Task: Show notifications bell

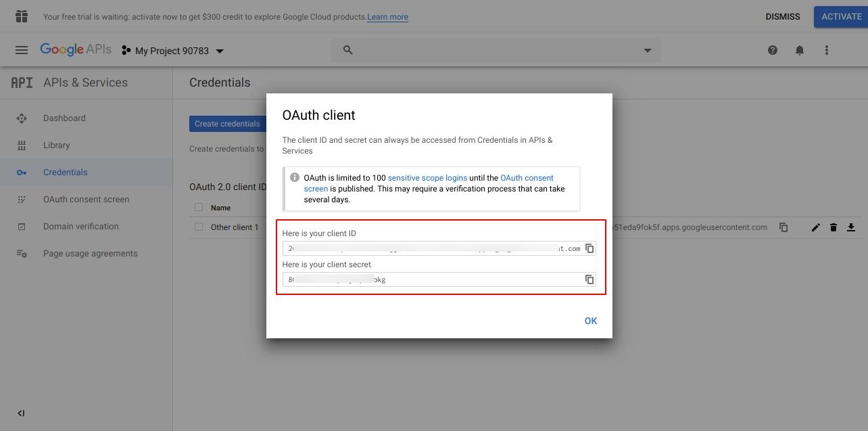Action: pos(800,50)
